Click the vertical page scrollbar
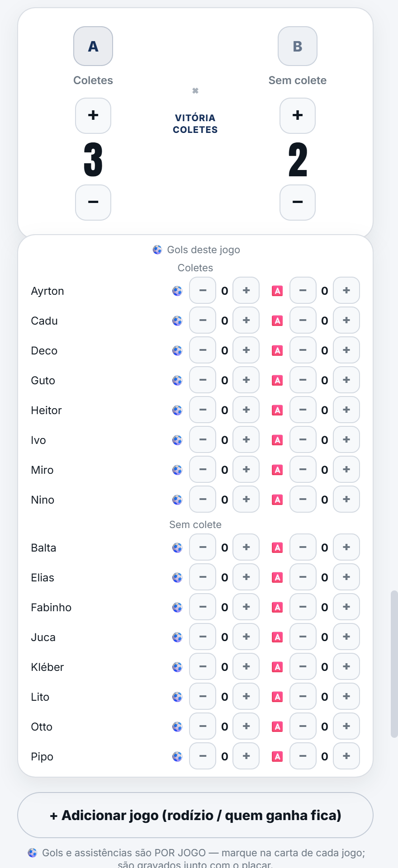The image size is (398, 868). coord(394,664)
